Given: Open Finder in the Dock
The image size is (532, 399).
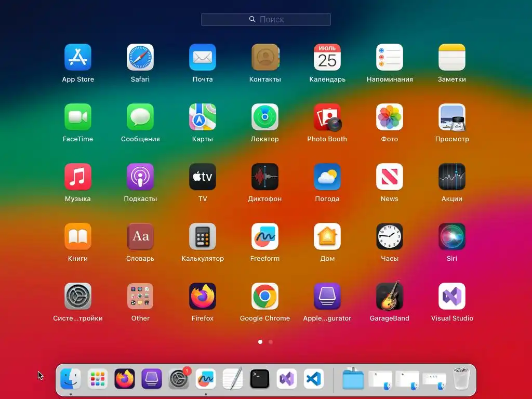Looking at the screenshot, I should 71,379.
